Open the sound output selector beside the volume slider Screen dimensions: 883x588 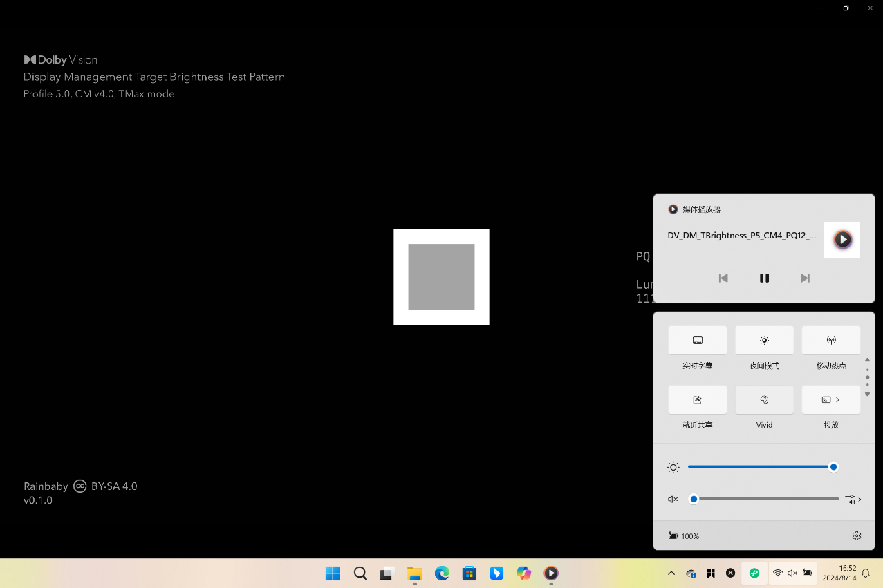click(x=853, y=499)
